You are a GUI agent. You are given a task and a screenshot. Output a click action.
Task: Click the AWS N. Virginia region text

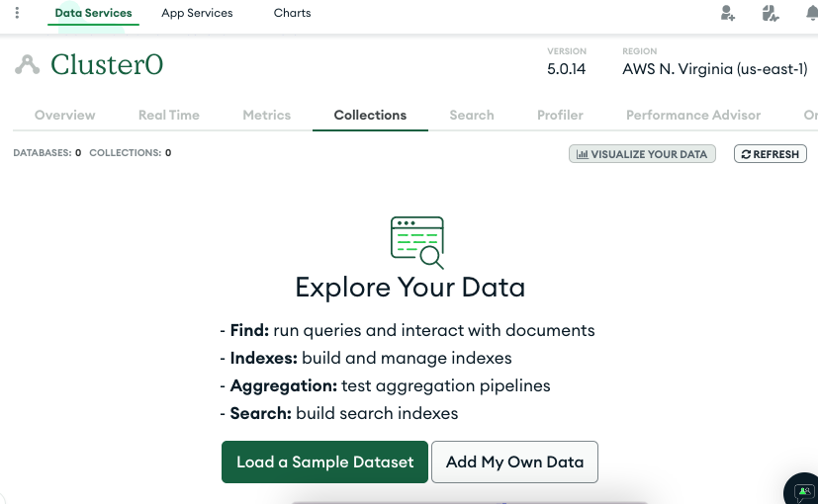[x=715, y=69]
